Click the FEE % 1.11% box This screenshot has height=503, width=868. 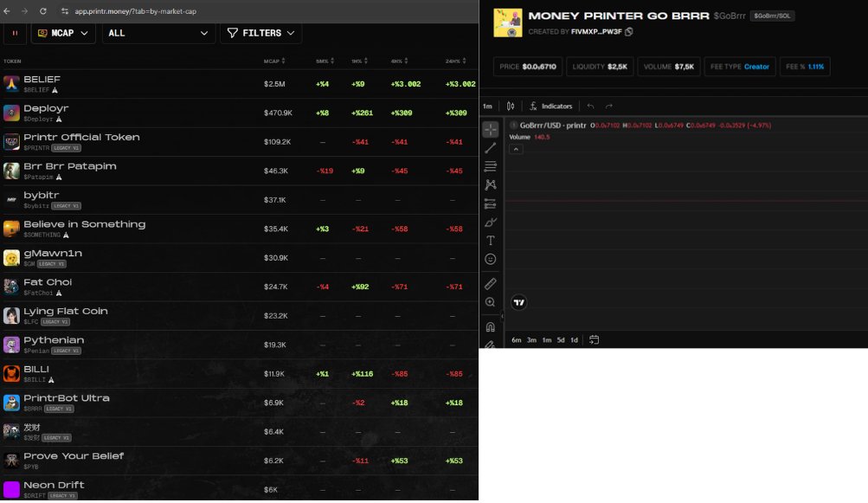coord(805,67)
